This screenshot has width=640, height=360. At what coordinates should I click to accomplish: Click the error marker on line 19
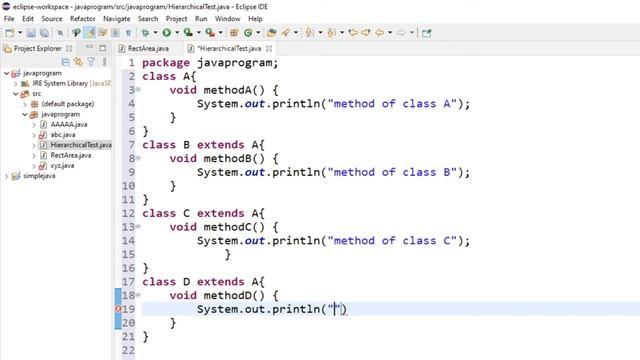[x=118, y=309]
